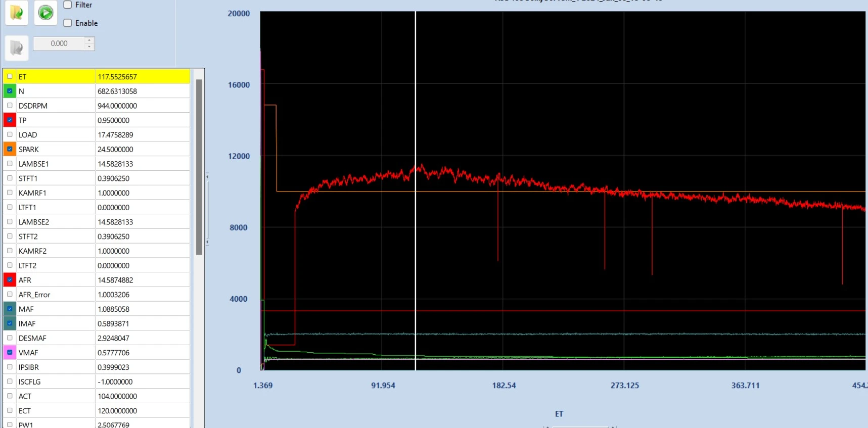Click the open log file folder icon
The width and height of the screenshot is (868, 428).
(x=16, y=12)
